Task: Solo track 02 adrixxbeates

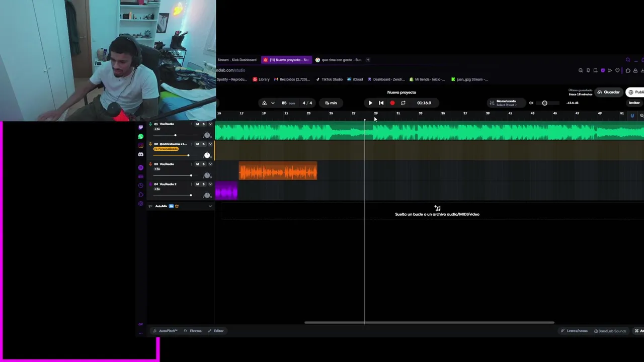Action: click(203, 144)
